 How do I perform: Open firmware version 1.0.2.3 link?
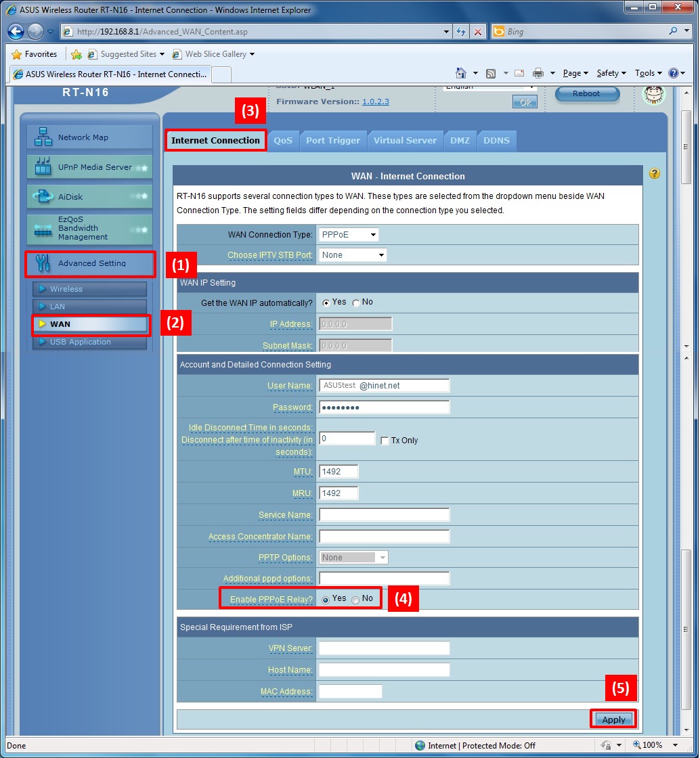(376, 102)
